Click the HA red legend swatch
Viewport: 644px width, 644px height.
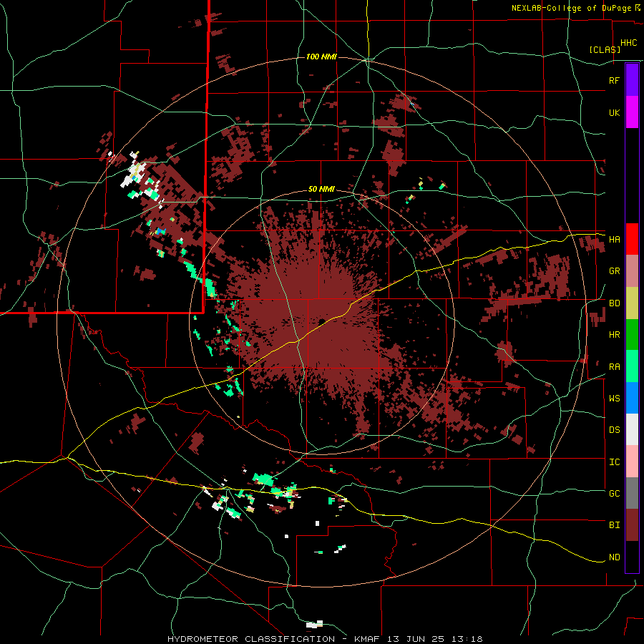(632, 239)
